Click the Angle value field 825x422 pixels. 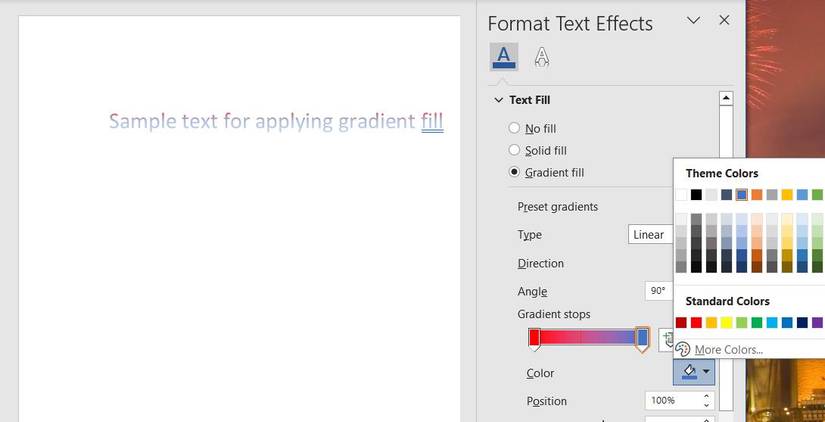click(658, 291)
